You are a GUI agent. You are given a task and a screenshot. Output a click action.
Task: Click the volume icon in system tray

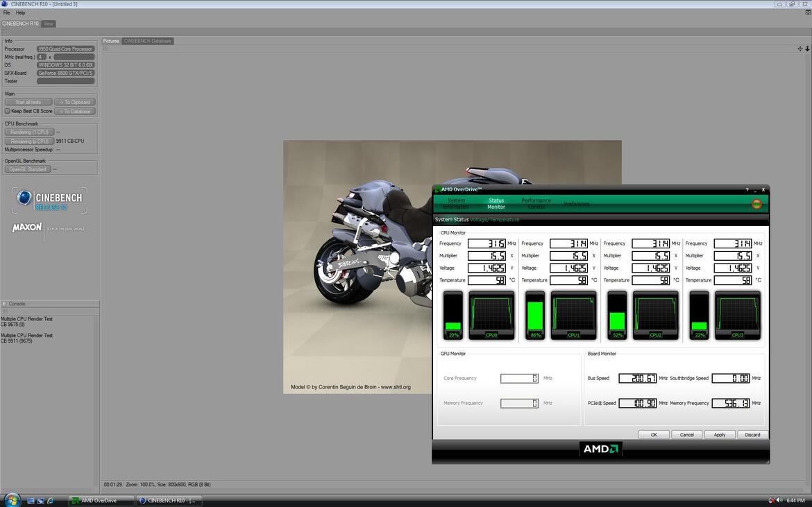pos(779,500)
